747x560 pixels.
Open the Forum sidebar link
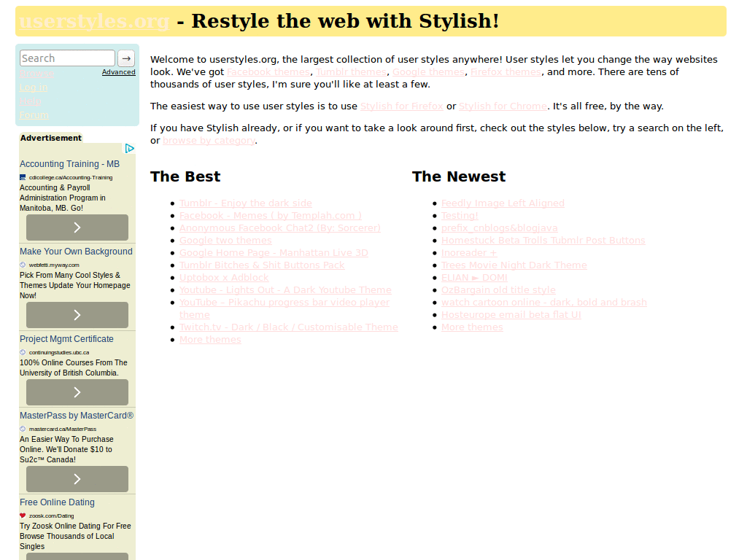[x=34, y=115]
